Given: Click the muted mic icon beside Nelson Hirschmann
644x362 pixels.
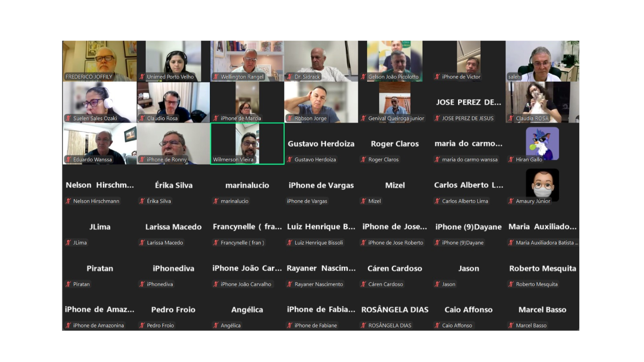Looking at the screenshot, I should coord(68,201).
